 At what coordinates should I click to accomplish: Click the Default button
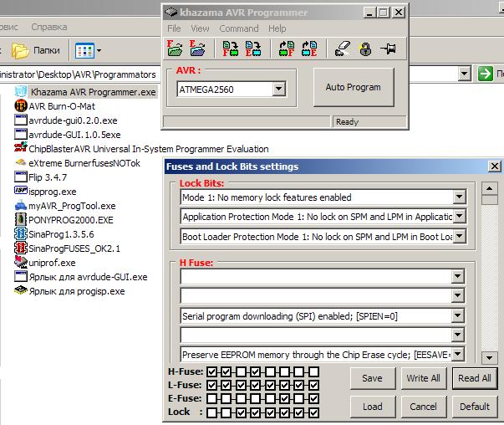[x=475, y=407]
